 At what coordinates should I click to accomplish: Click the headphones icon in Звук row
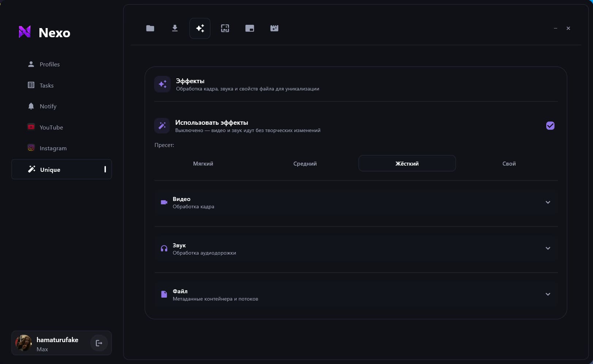pos(164,248)
